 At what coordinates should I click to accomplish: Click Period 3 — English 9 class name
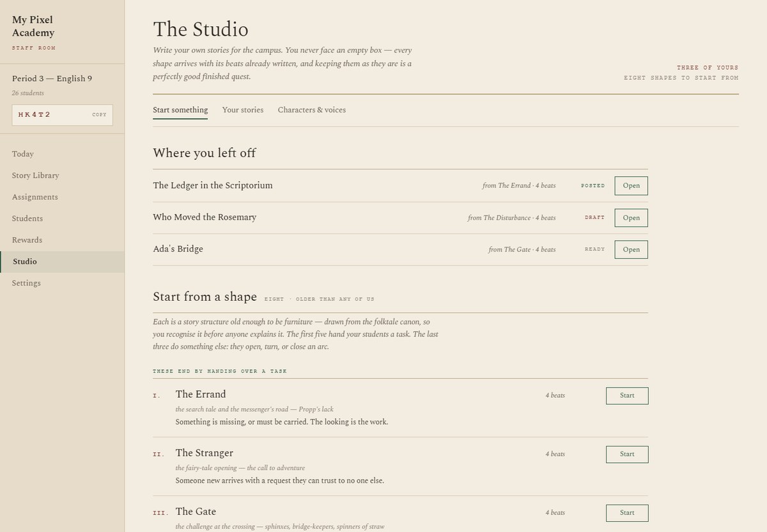click(52, 79)
